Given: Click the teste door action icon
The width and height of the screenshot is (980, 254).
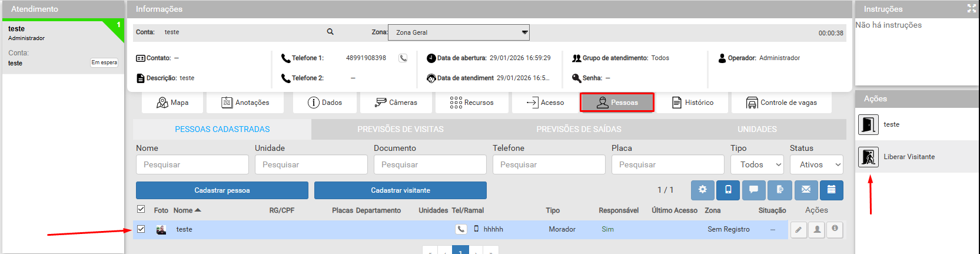Looking at the screenshot, I should point(868,124).
